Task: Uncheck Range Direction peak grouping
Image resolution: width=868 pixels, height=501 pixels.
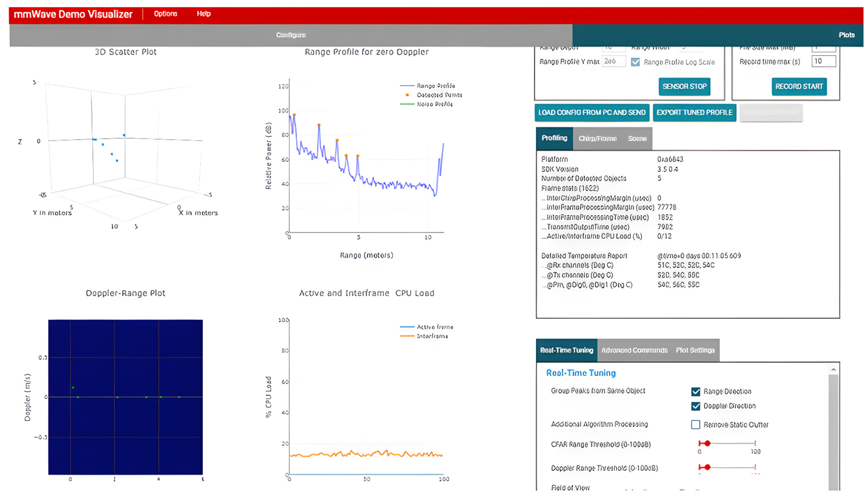Action: [x=696, y=392]
